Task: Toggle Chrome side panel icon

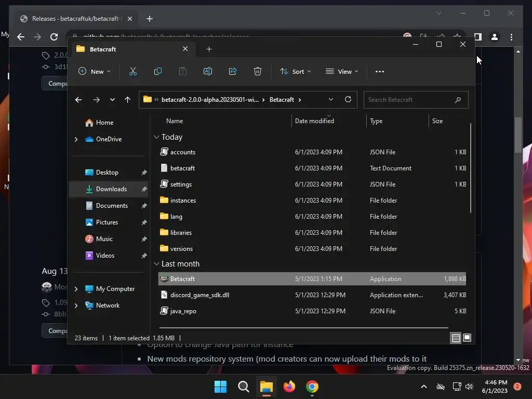Action: (x=478, y=37)
